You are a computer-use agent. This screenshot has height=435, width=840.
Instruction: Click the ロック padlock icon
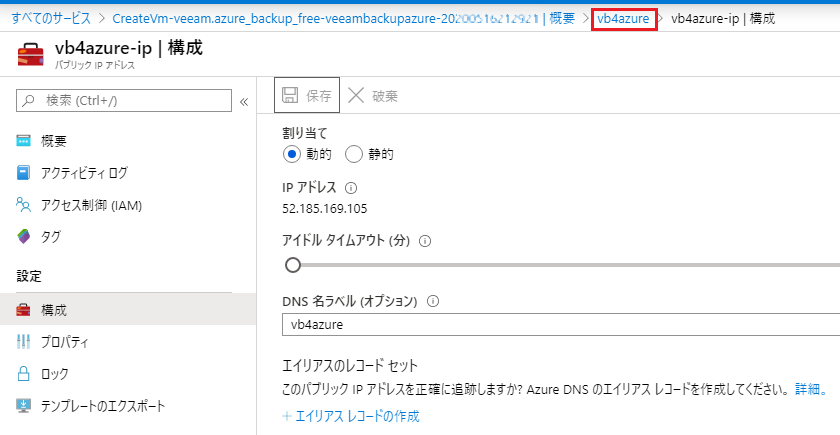pos(24,373)
